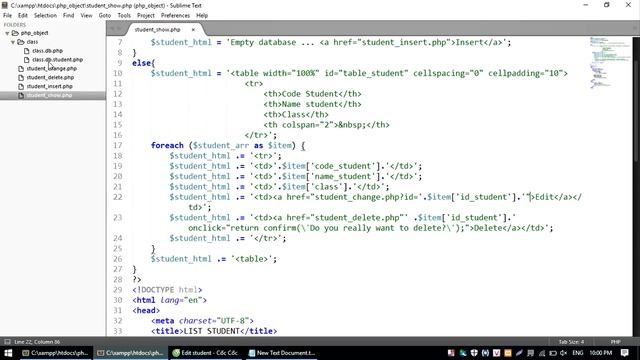Screen dimensions: 640x360
Task: Switch to the second xampp Sublime taskbar window
Action: pyautogui.click(x=130, y=353)
